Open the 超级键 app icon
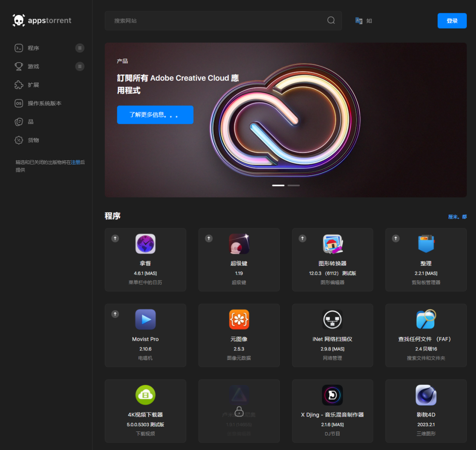The image size is (476, 450). point(239,244)
